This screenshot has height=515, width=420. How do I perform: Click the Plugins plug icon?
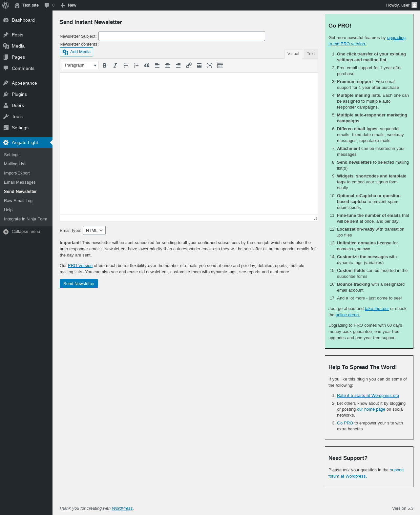click(x=6, y=94)
